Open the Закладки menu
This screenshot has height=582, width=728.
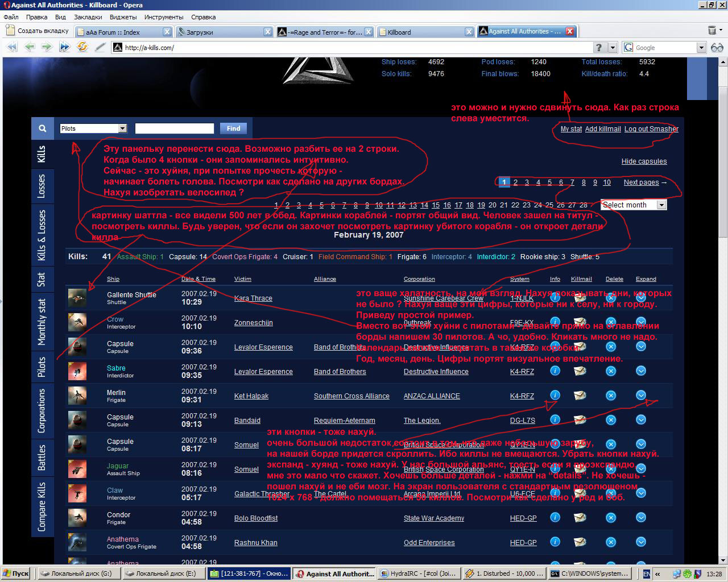click(x=88, y=17)
